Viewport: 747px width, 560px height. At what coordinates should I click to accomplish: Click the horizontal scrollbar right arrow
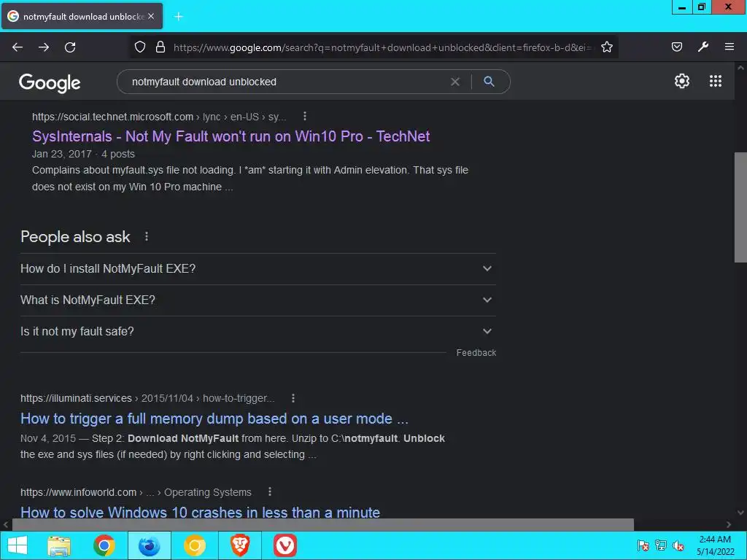(x=729, y=525)
